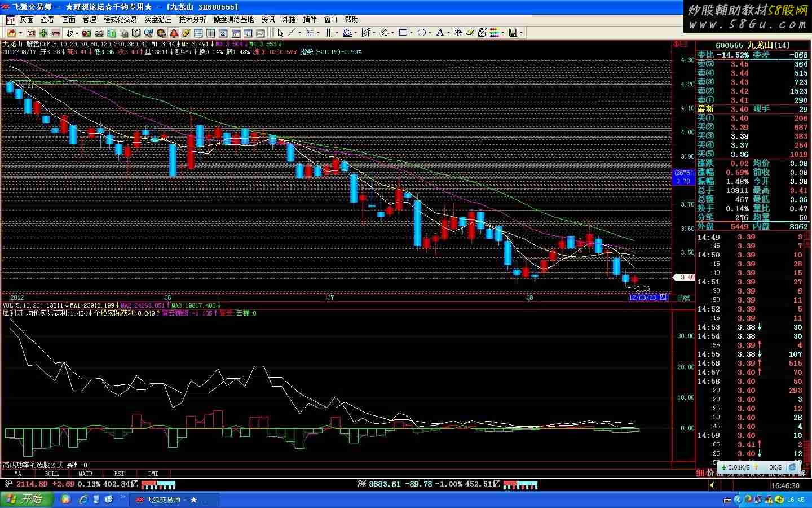Select the vertical period lines tool
Image resolution: width=812 pixels, height=508 pixels.
[328, 33]
